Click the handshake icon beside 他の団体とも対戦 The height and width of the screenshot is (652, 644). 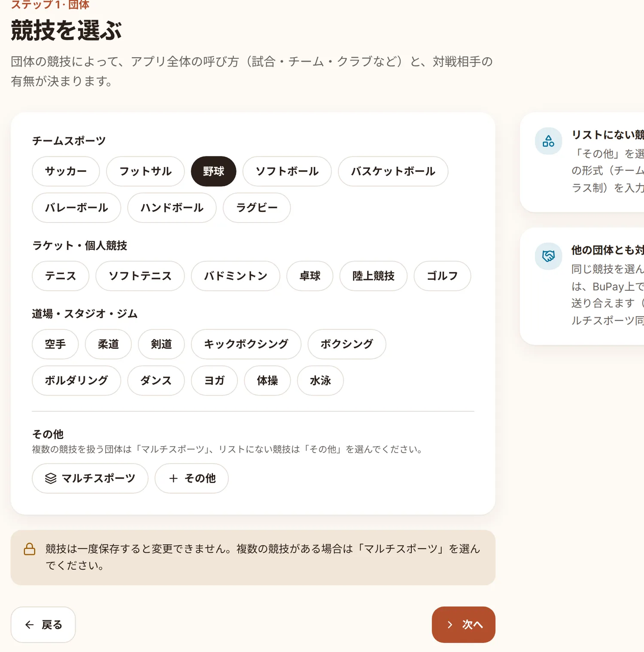point(548,256)
